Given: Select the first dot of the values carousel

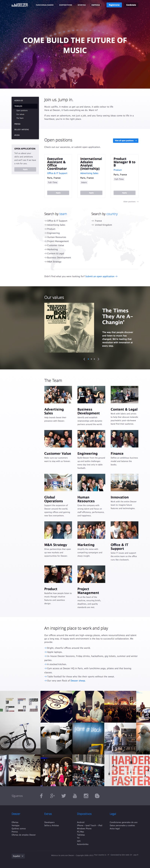Looking at the screenshot, I should [88, 359].
